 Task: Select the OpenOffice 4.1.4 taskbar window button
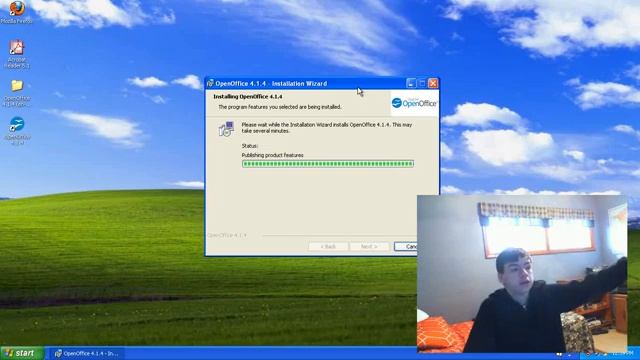(x=87, y=353)
